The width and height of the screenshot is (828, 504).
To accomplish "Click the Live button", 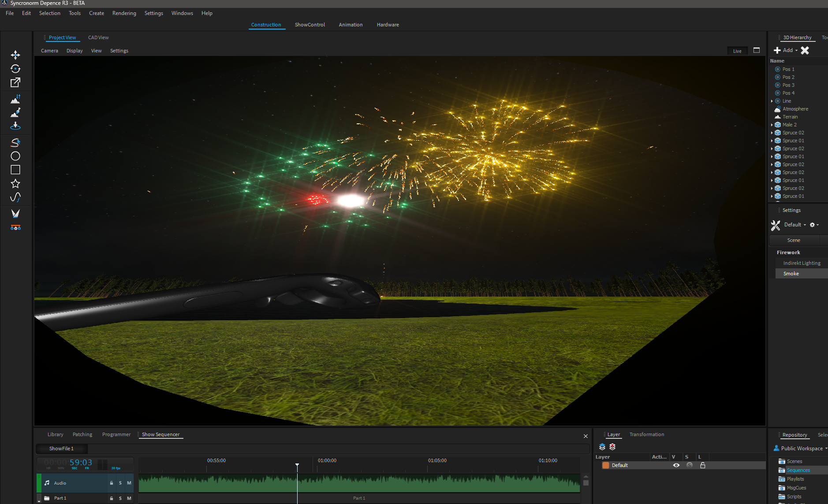I will (x=737, y=51).
